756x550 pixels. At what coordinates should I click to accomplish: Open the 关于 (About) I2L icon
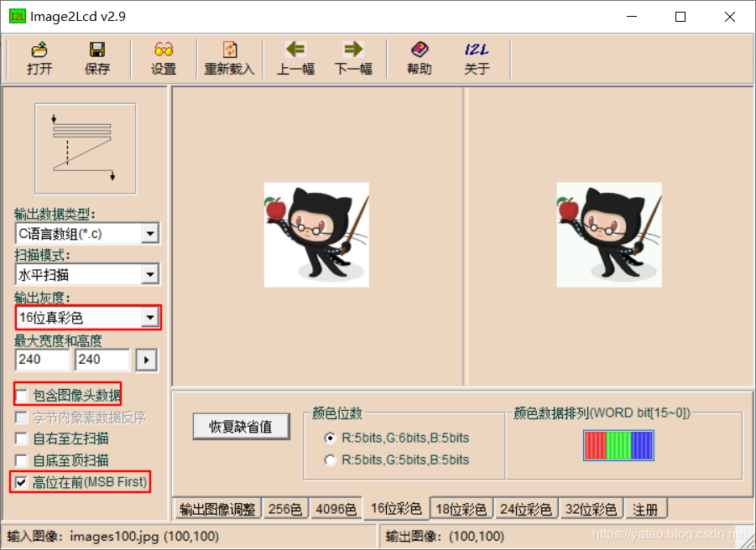(477, 49)
